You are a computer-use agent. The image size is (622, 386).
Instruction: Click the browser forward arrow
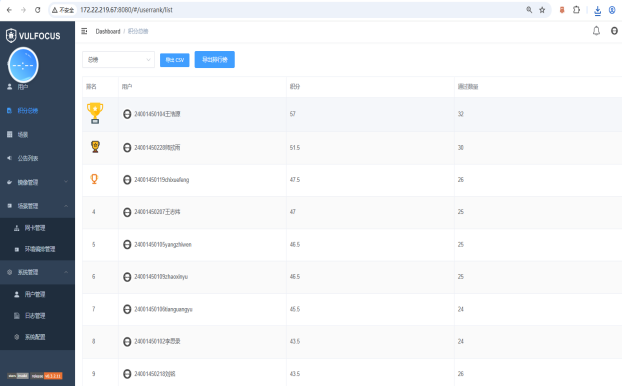(23, 10)
